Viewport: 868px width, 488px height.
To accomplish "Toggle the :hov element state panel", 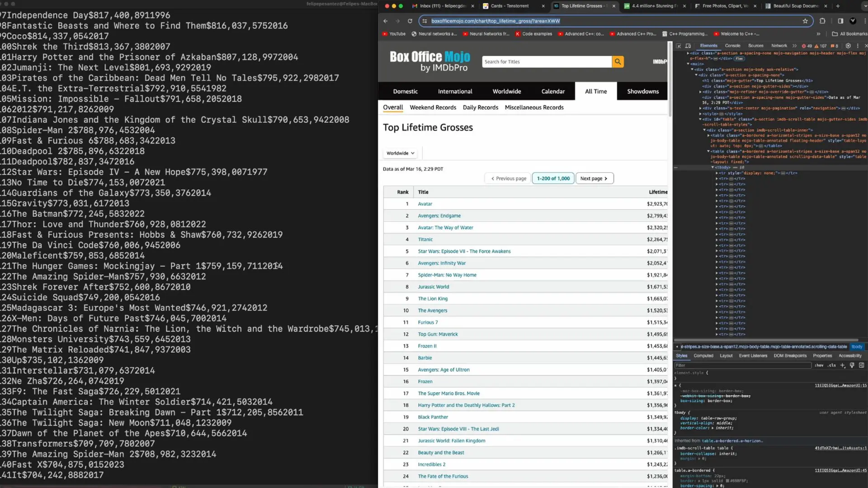I will pos(819,365).
